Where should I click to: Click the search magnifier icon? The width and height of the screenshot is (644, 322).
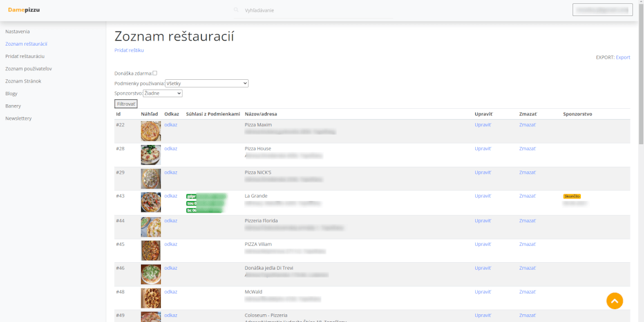[x=236, y=10]
